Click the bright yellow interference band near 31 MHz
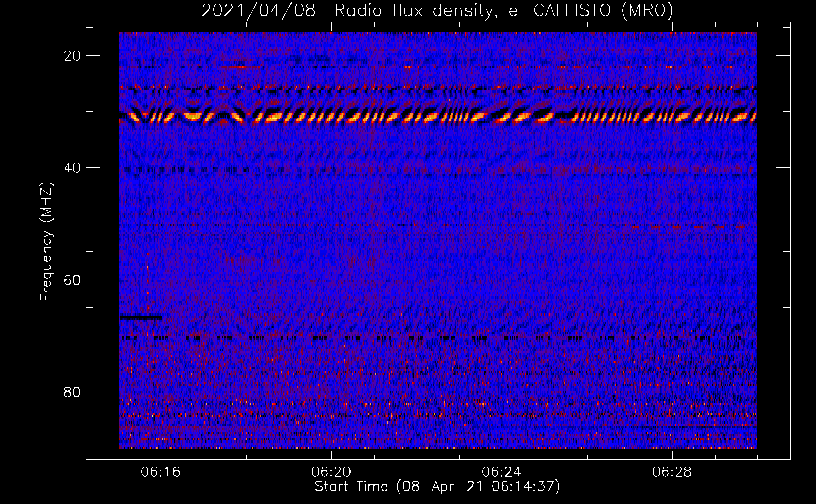This screenshot has width=816, height=504. 438,117
